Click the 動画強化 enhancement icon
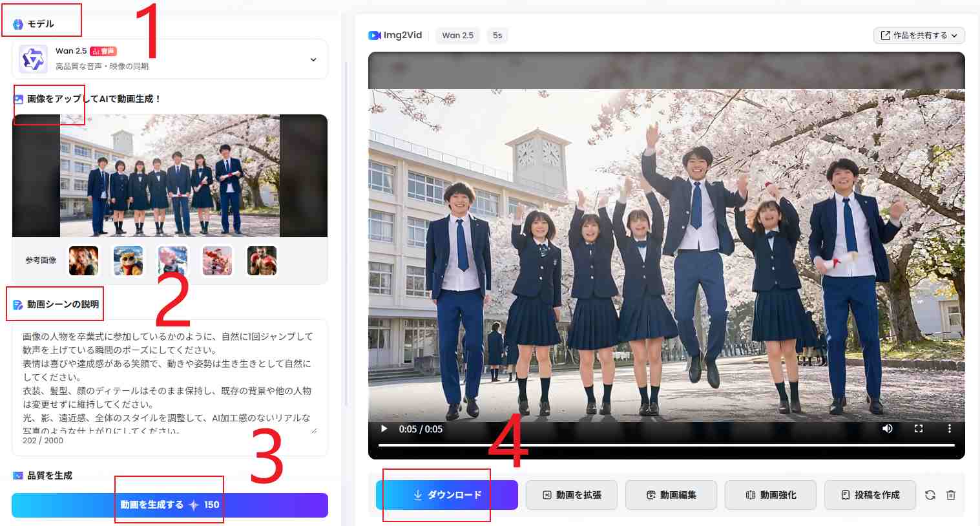The width and height of the screenshot is (980, 526). pyautogui.click(x=750, y=494)
